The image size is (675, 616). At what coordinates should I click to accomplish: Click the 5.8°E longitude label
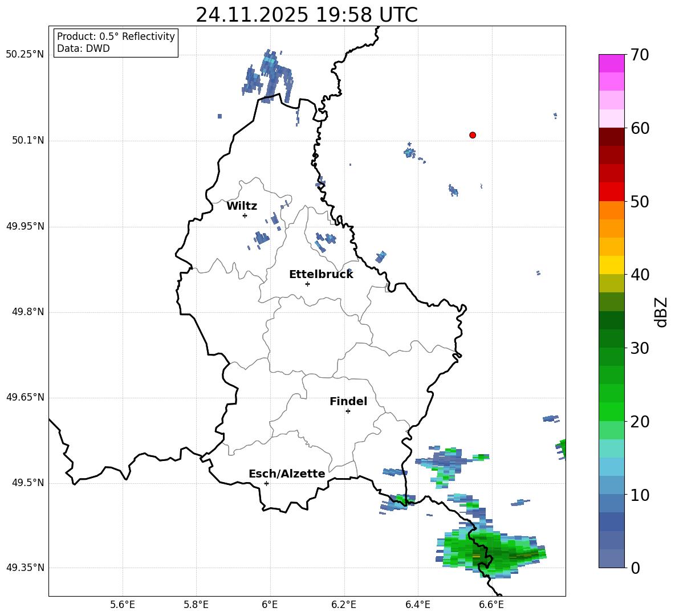click(x=196, y=605)
